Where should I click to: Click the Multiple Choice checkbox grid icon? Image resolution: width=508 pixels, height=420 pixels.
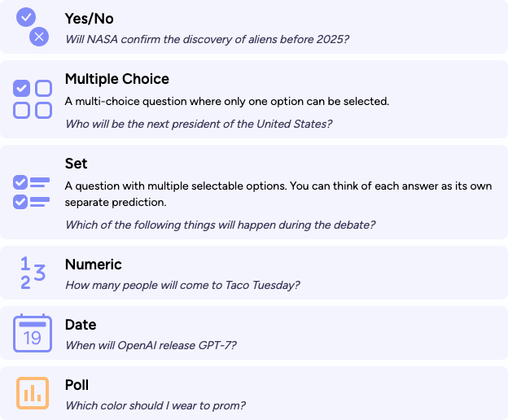click(33, 99)
